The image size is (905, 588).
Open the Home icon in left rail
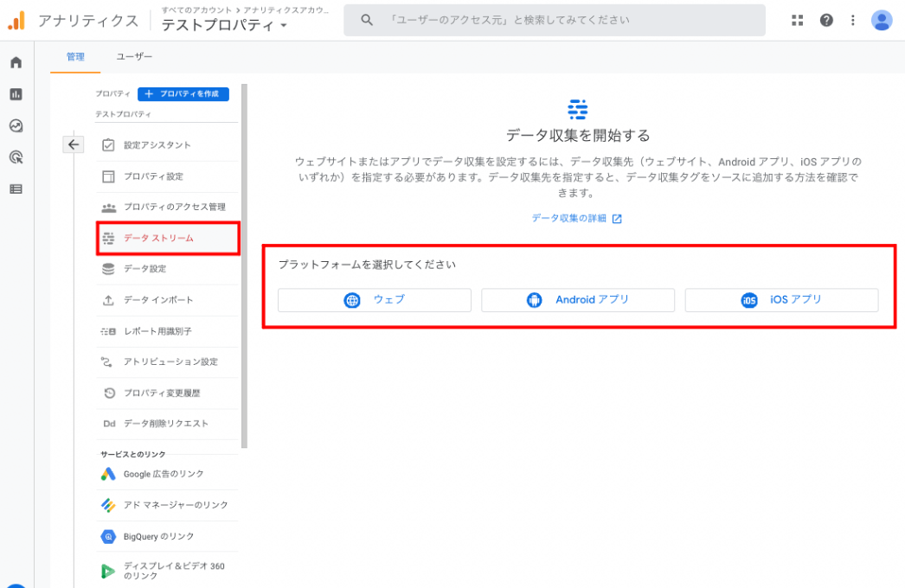pos(16,62)
